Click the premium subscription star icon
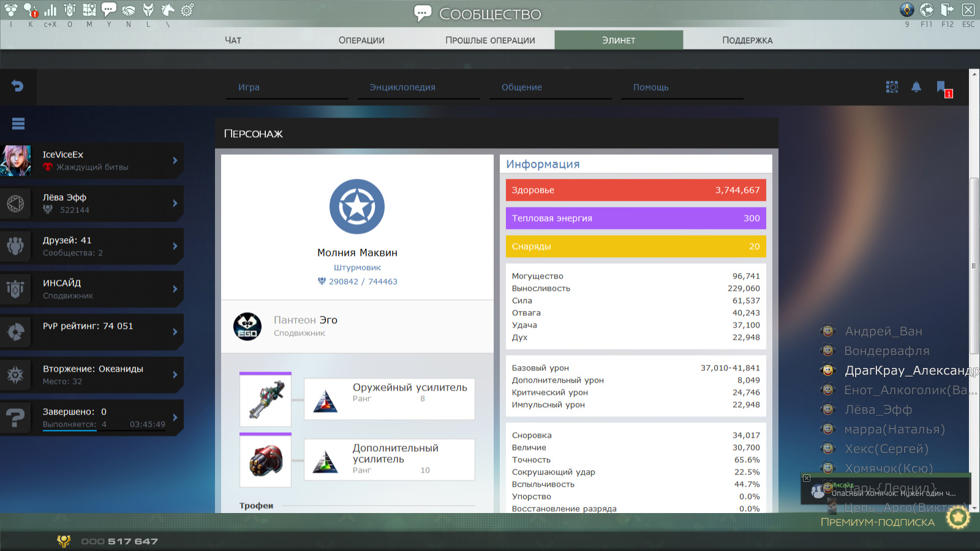Viewport: 980px width, 551px height. 958,518
